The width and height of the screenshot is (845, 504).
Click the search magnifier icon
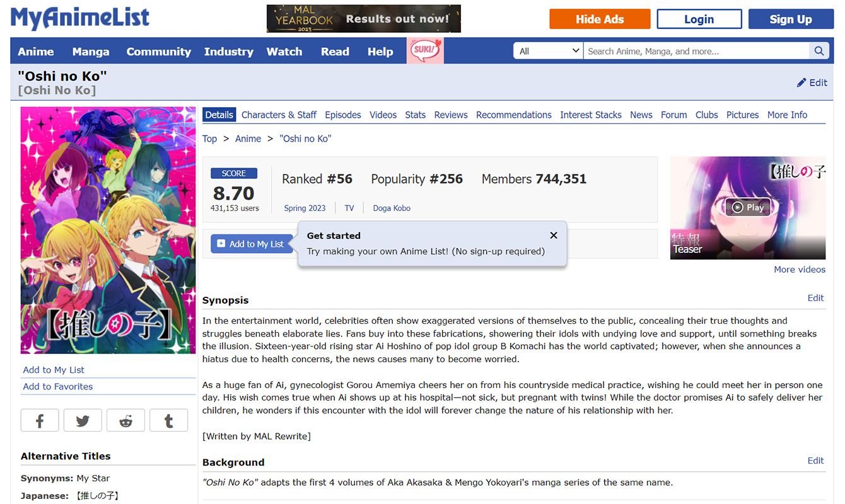point(819,51)
